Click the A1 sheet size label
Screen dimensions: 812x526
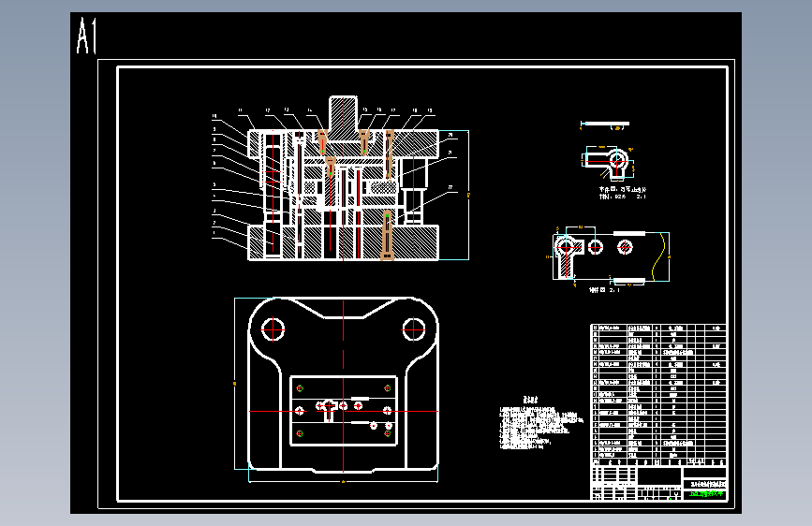[x=86, y=36]
